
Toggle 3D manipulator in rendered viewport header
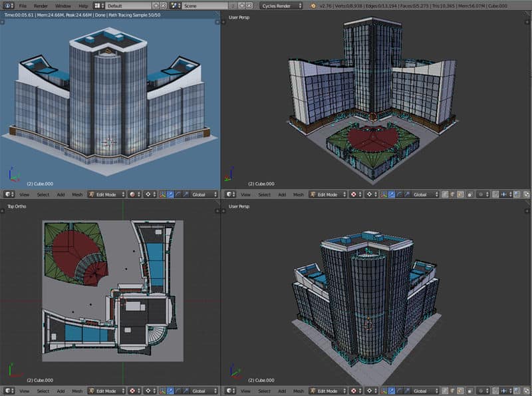click(x=162, y=194)
